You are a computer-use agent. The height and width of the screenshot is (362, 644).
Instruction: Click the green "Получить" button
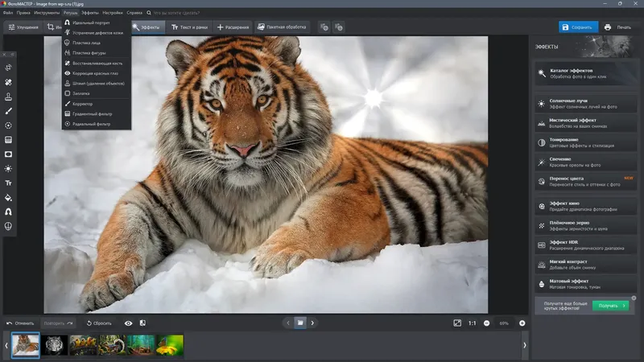[610, 306]
